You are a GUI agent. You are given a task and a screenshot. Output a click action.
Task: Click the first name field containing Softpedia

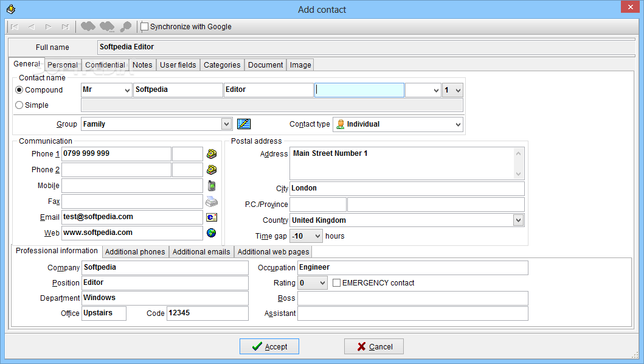pos(178,90)
